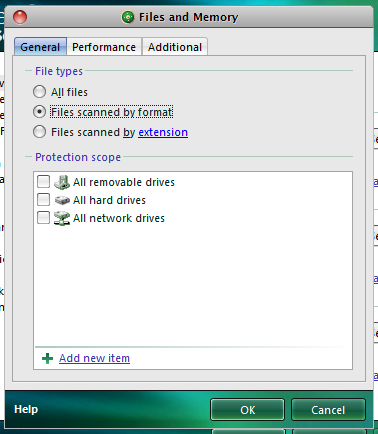378x434 pixels.
Task: Close the Files and Memory dialog
Action: [20, 17]
